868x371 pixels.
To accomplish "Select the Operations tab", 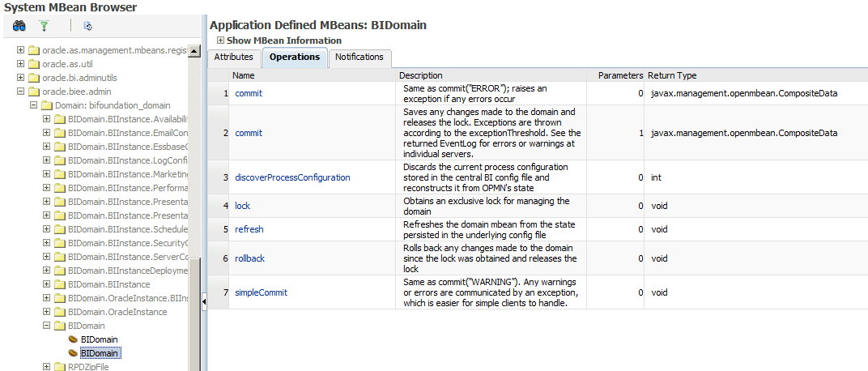I will point(295,58).
